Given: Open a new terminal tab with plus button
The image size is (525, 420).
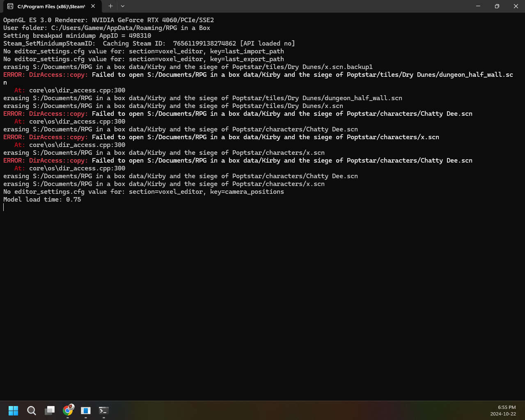Looking at the screenshot, I should (x=110, y=6).
